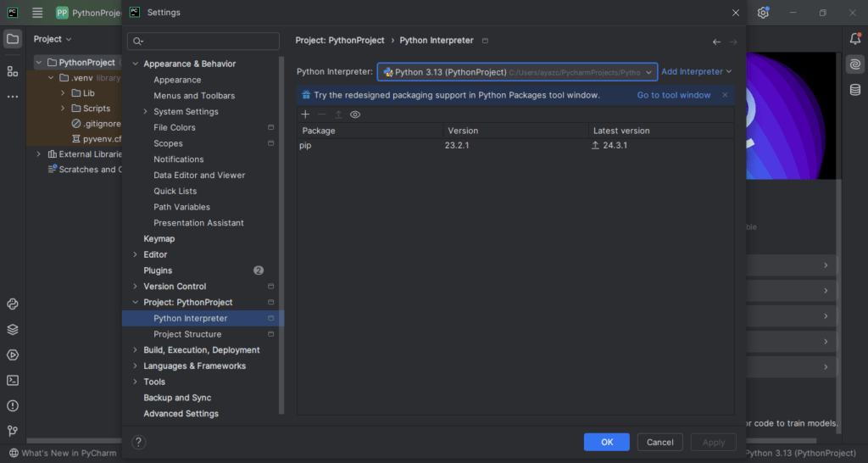Click Cancel button
Viewport: 868px width, 463px height.
tap(659, 442)
